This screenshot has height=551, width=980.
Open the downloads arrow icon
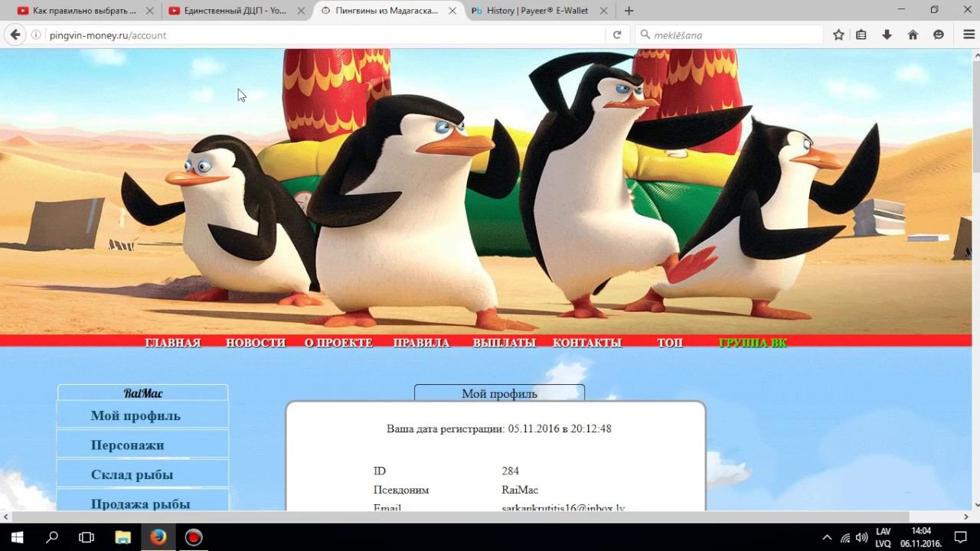[x=887, y=34]
